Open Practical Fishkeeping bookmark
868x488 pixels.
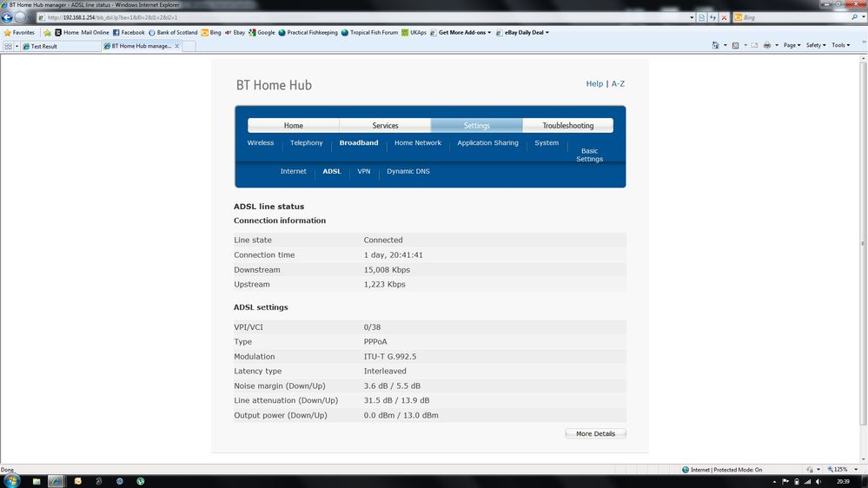(x=308, y=33)
